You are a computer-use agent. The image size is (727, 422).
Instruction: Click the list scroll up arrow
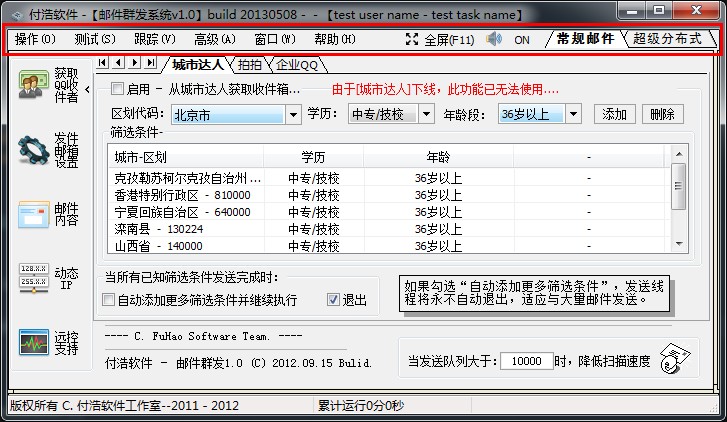point(679,154)
